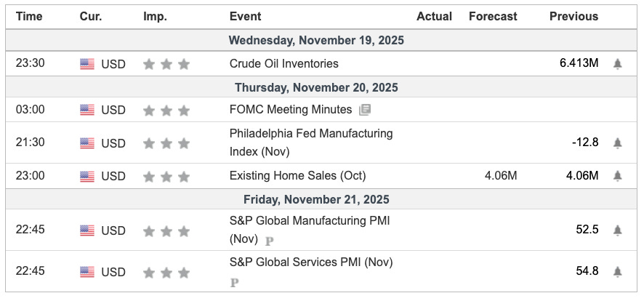Open the FOMC Meeting Minutes event link
Screen dimensions: 644x301
tap(290, 110)
